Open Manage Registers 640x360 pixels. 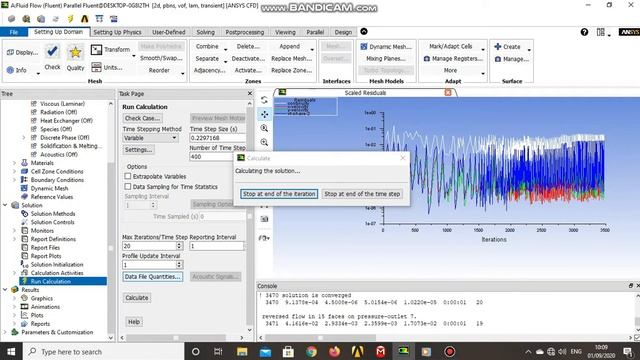pos(453,59)
